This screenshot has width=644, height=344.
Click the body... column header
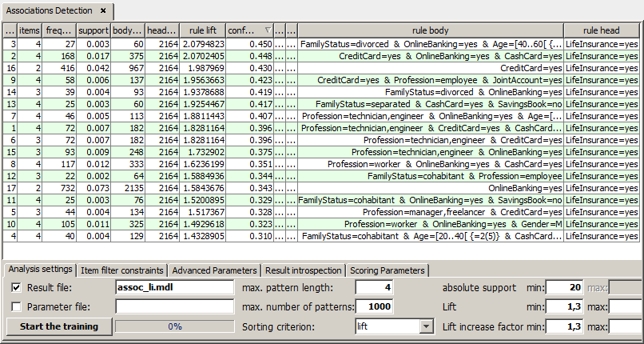click(x=128, y=30)
